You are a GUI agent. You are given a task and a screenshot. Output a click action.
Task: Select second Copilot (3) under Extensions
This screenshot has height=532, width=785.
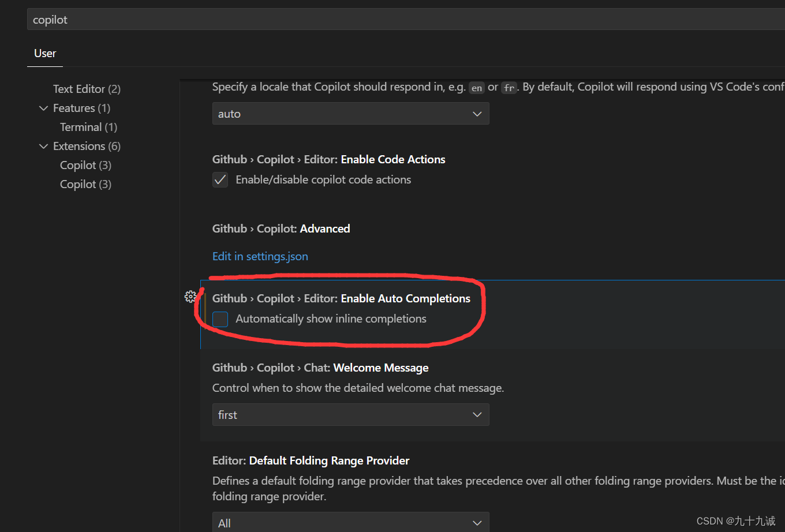point(85,184)
